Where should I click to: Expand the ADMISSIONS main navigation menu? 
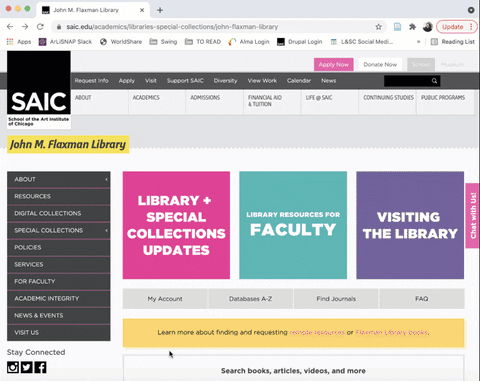215,102
